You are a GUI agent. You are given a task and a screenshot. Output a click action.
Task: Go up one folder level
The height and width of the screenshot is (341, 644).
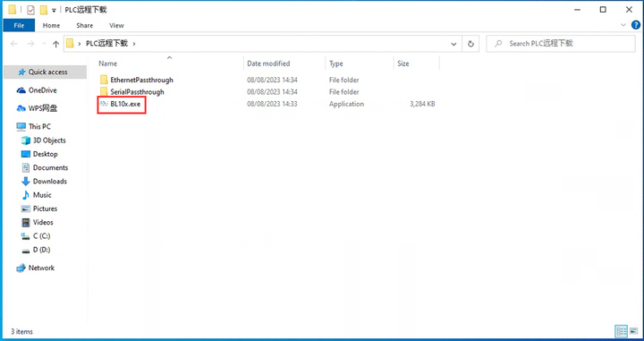55,44
